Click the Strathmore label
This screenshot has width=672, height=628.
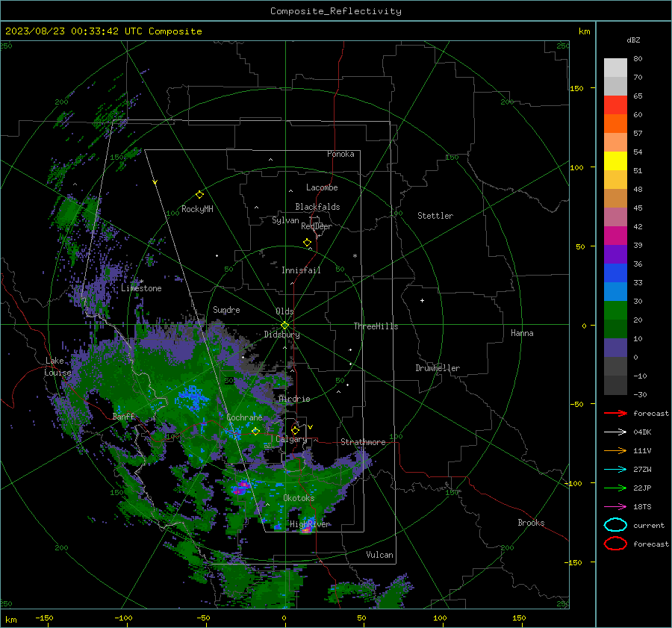tap(363, 442)
